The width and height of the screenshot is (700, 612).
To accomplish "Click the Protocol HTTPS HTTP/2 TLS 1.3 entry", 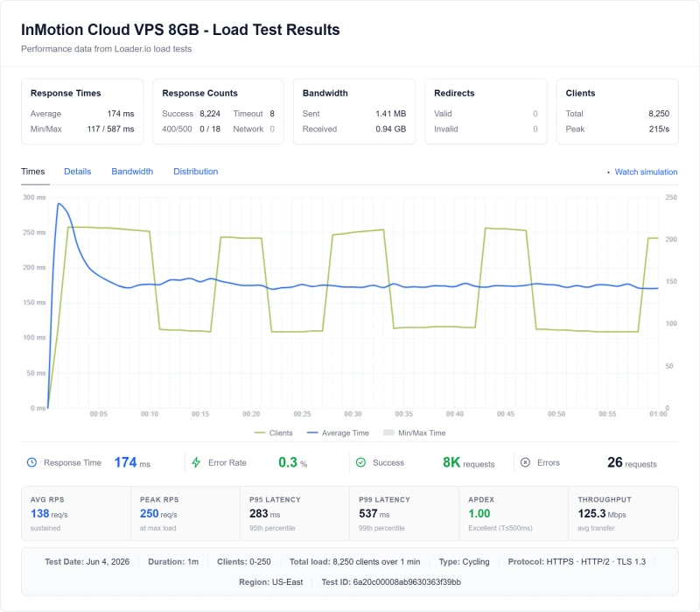I will pos(577,561).
